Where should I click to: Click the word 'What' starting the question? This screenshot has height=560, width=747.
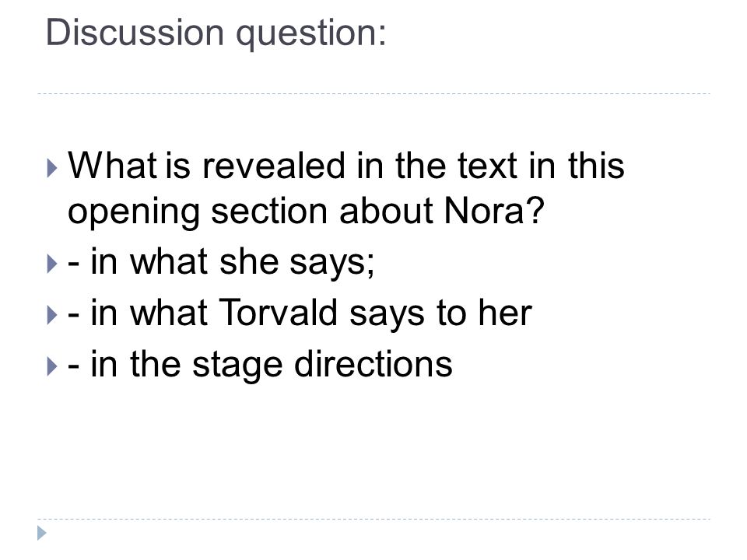(x=113, y=166)
